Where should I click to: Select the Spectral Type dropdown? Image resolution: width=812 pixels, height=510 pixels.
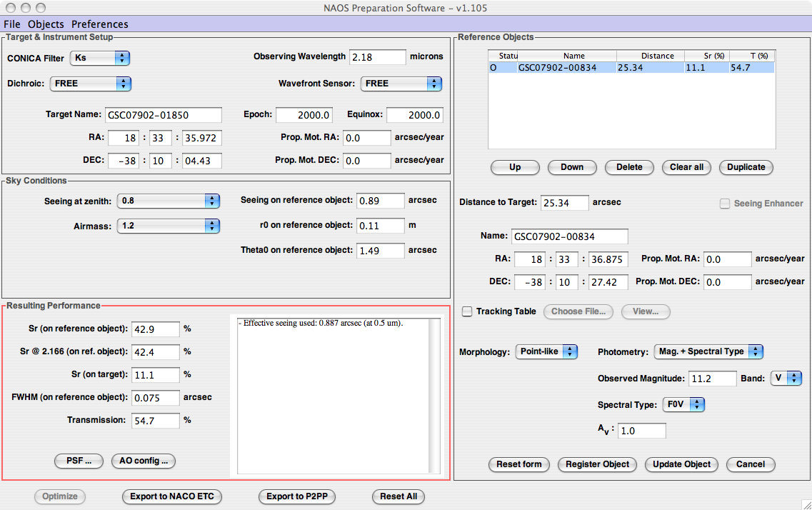(683, 405)
